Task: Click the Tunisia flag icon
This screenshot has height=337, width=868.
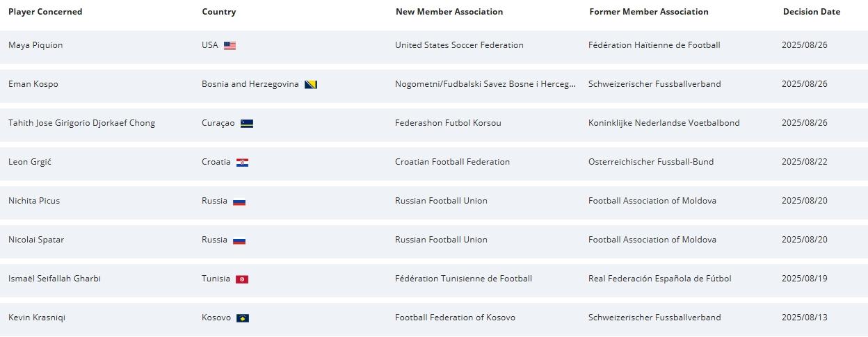Action: click(x=242, y=279)
